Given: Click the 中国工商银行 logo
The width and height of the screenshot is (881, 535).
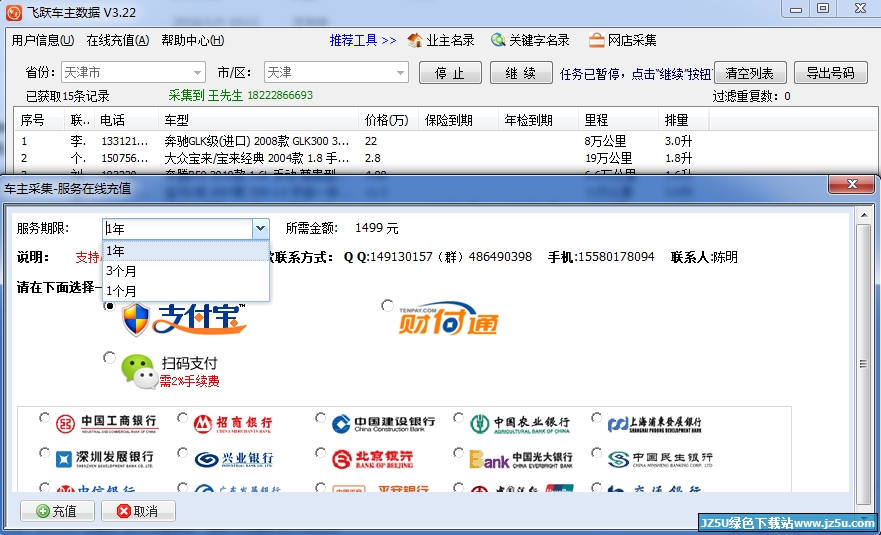Looking at the screenshot, I should [107, 423].
